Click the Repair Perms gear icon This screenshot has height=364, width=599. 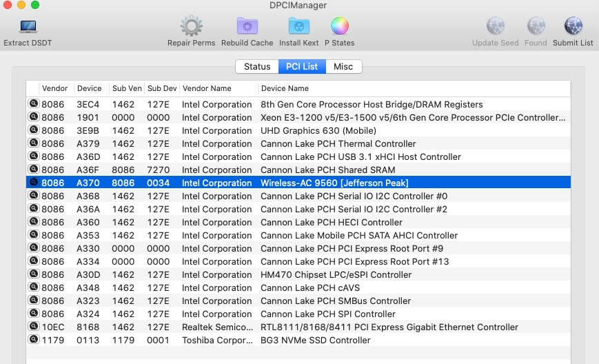191,27
